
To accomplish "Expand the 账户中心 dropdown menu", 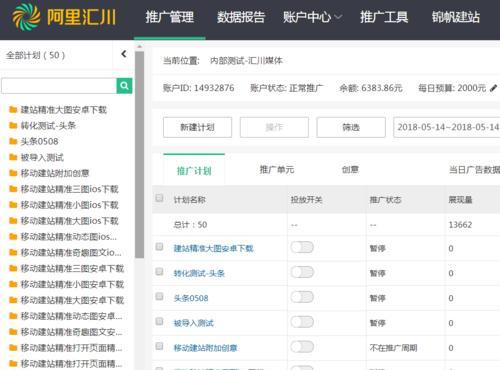I will tap(312, 17).
